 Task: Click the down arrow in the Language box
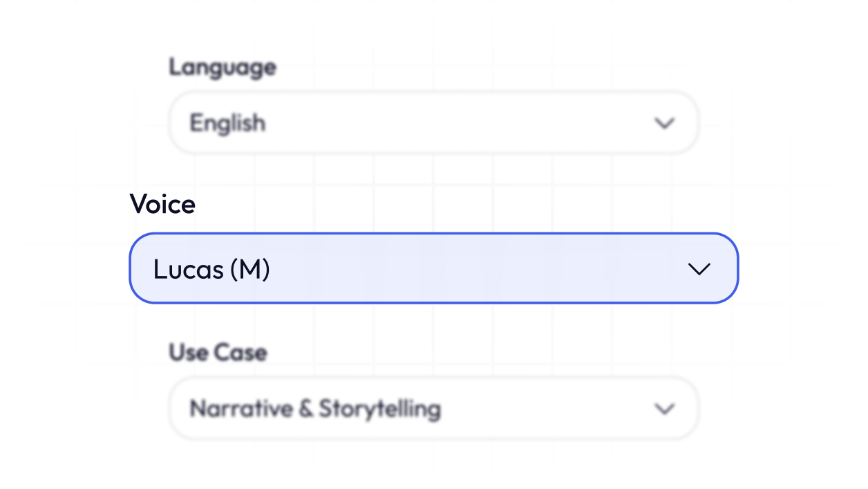pyautogui.click(x=664, y=123)
